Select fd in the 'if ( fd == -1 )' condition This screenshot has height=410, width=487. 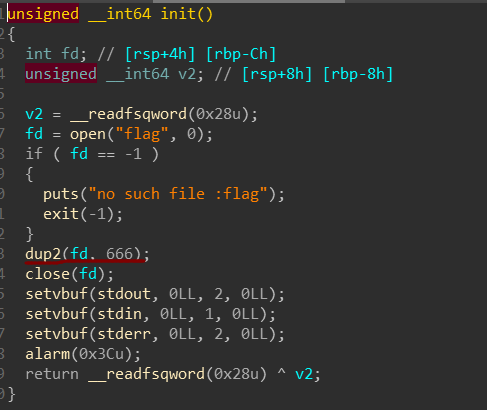(x=79, y=154)
